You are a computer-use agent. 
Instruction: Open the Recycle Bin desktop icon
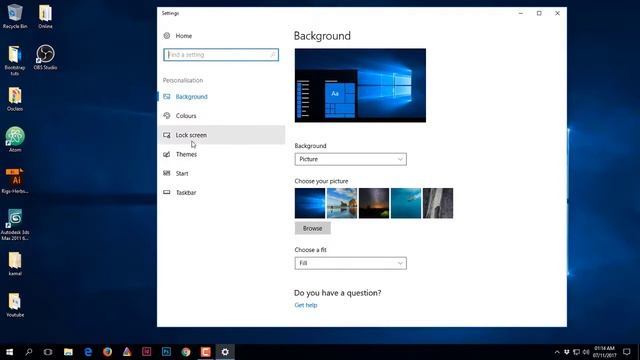coord(15,17)
